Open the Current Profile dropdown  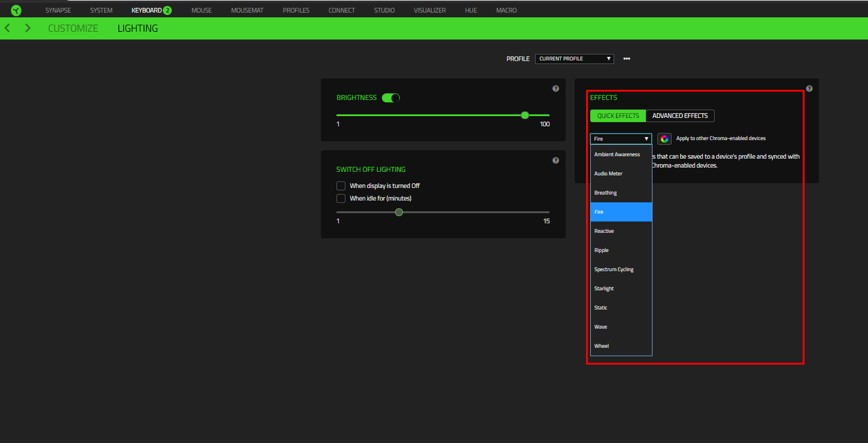click(x=575, y=59)
